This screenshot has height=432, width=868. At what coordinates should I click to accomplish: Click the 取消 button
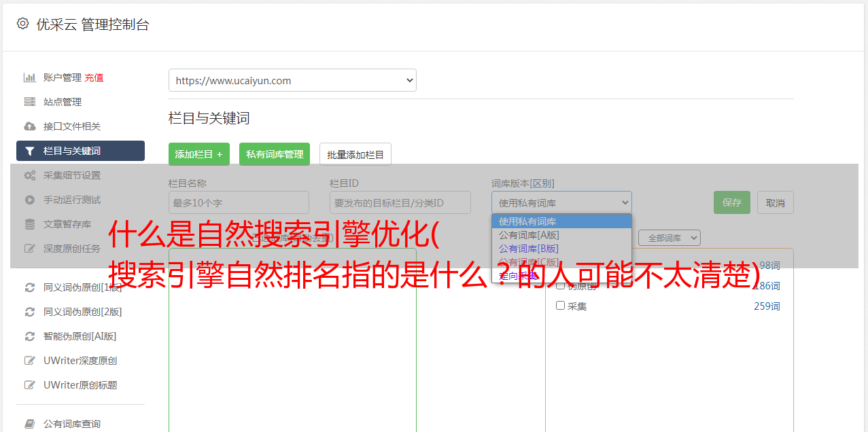[x=776, y=202]
